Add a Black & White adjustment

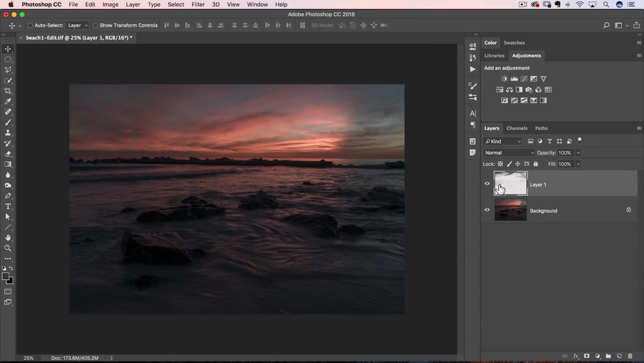click(x=519, y=90)
